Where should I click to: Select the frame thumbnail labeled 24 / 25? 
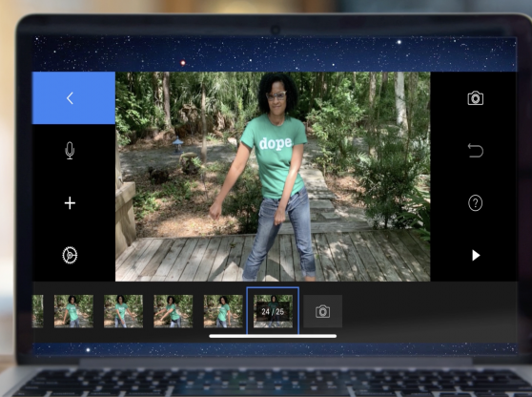coord(273,311)
